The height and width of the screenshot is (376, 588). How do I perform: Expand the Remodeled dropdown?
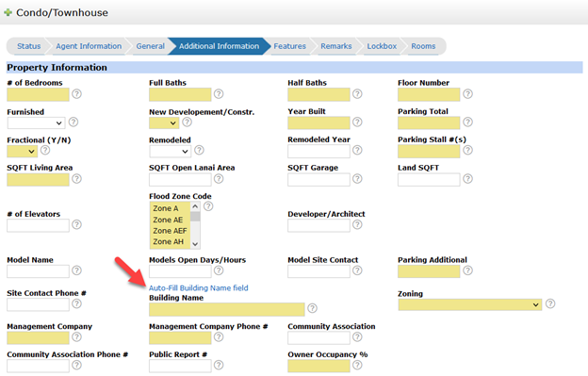170,151
